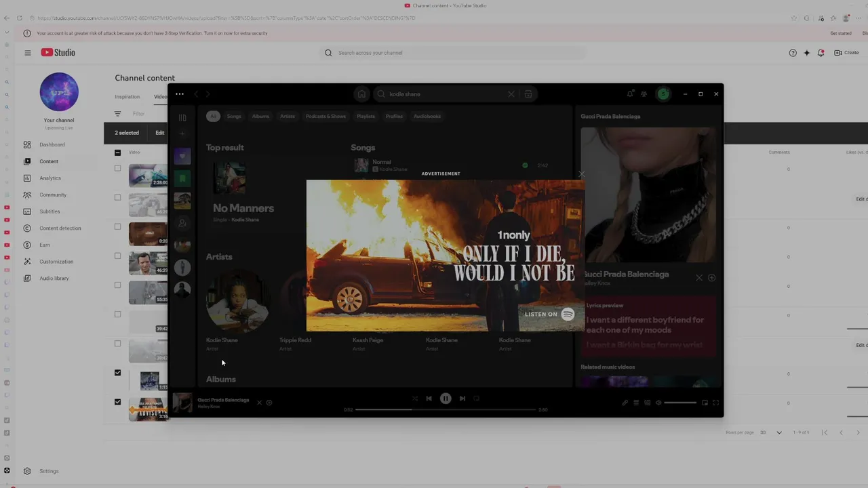Open Spotify user profile avatar
Viewport: 868px width, 488px height.
pyautogui.click(x=663, y=94)
